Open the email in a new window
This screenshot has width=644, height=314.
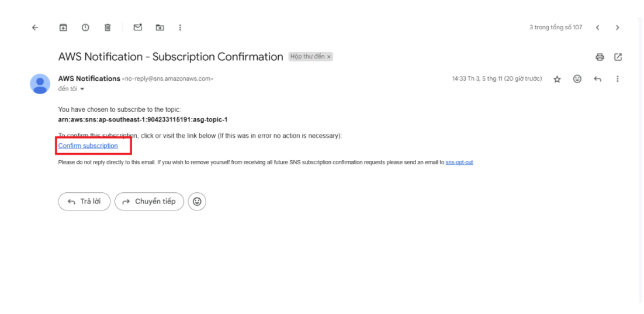click(x=618, y=57)
